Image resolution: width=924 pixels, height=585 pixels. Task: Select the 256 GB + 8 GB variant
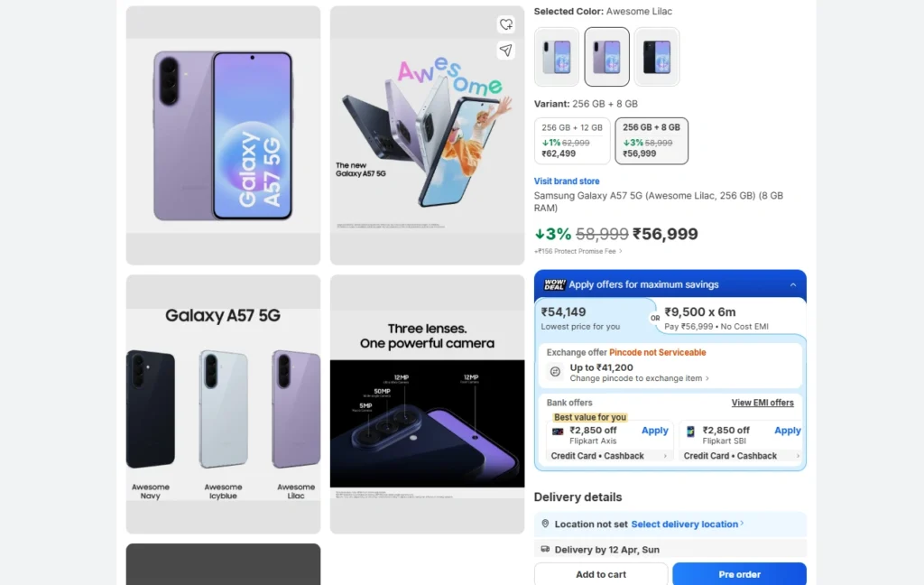point(651,141)
